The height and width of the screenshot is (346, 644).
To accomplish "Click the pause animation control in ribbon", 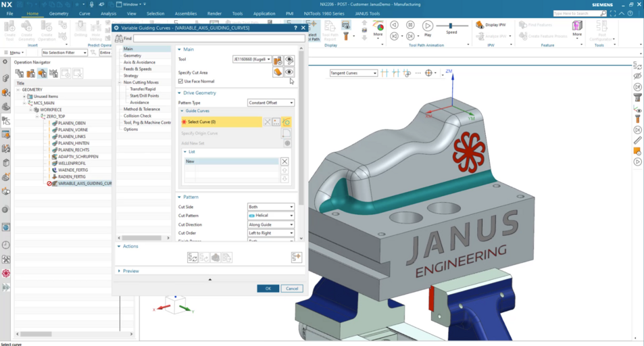I will tap(410, 25).
